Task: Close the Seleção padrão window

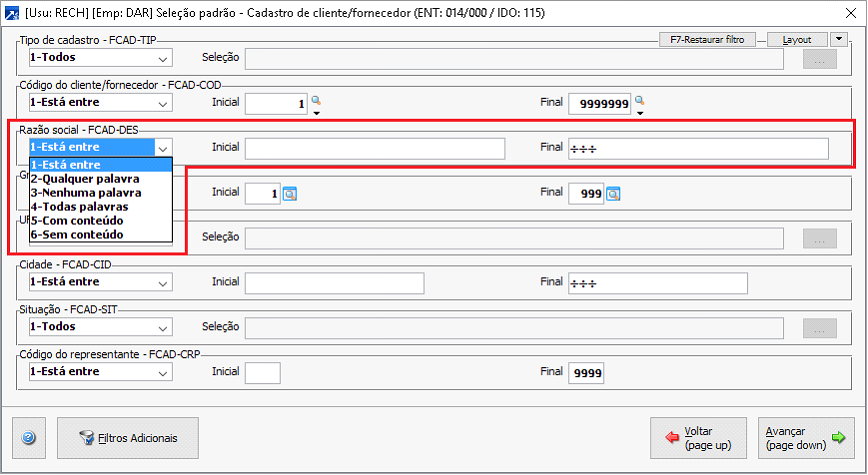Action: click(x=851, y=13)
